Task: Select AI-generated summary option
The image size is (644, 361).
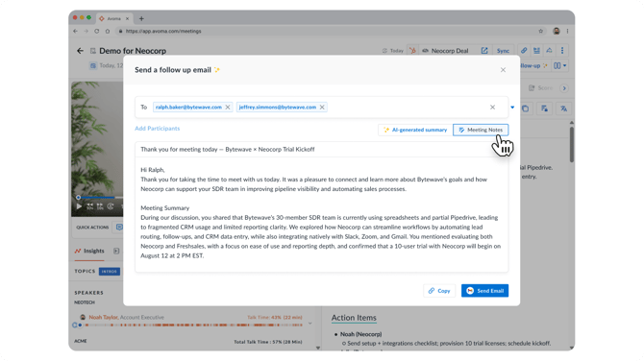Action: coord(415,130)
